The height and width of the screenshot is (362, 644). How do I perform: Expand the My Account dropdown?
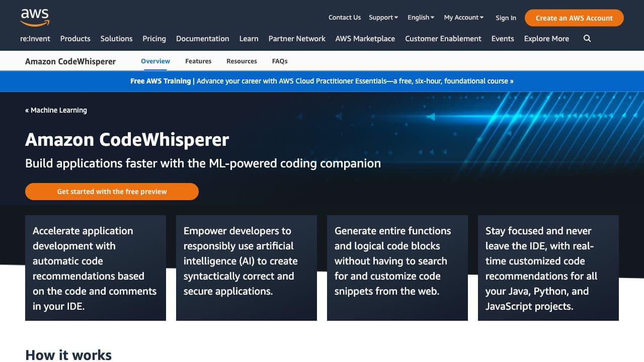pos(463,17)
